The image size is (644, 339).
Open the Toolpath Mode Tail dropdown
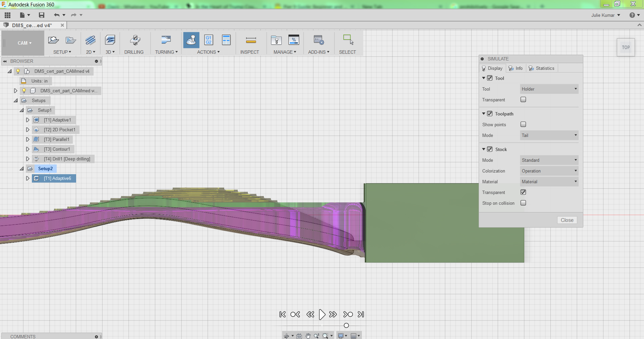click(549, 135)
